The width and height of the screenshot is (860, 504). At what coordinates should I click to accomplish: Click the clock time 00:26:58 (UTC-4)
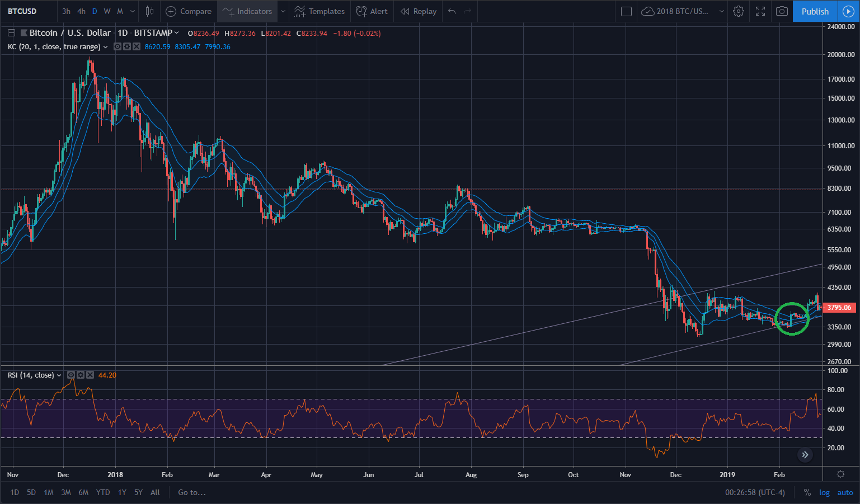755,492
